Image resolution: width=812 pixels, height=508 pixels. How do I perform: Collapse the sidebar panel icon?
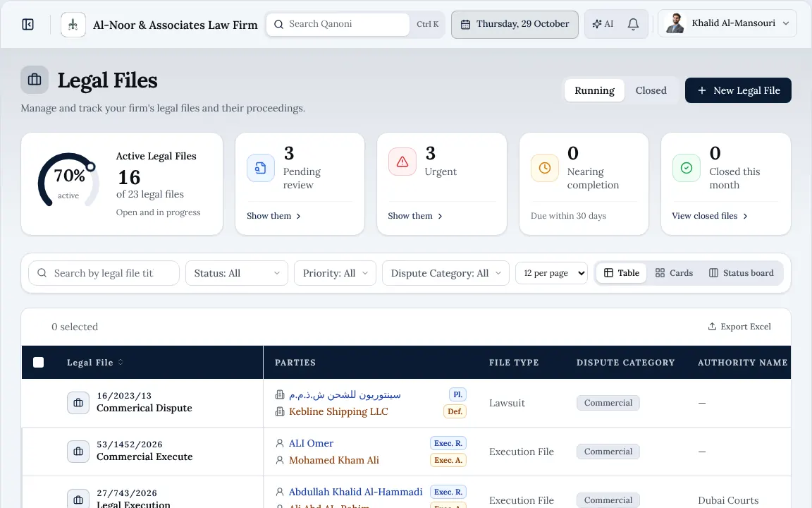pos(28,25)
